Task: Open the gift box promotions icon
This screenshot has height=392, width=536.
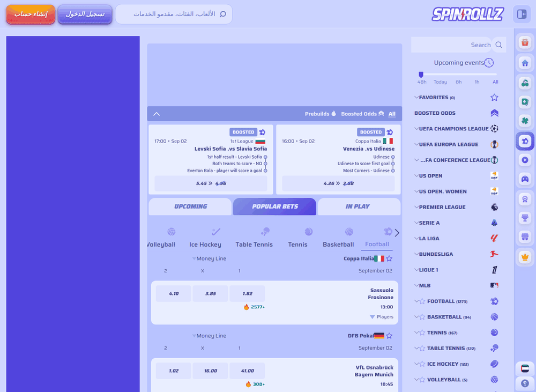Action: point(525,43)
